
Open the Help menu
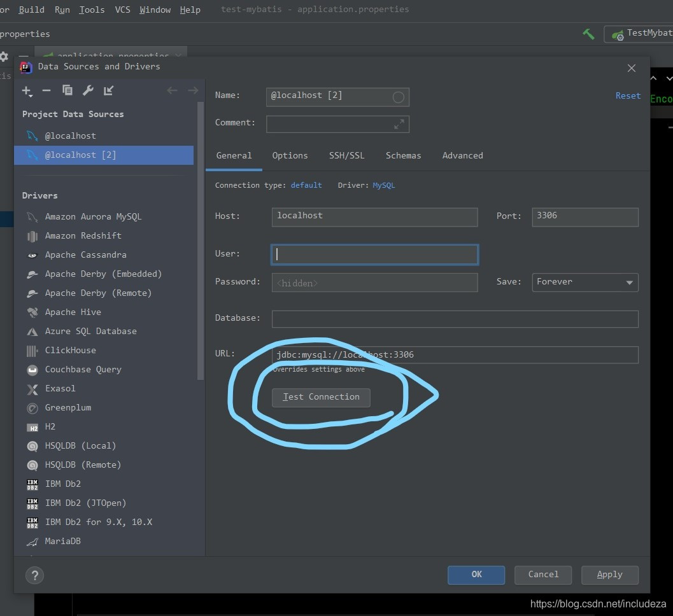(190, 10)
